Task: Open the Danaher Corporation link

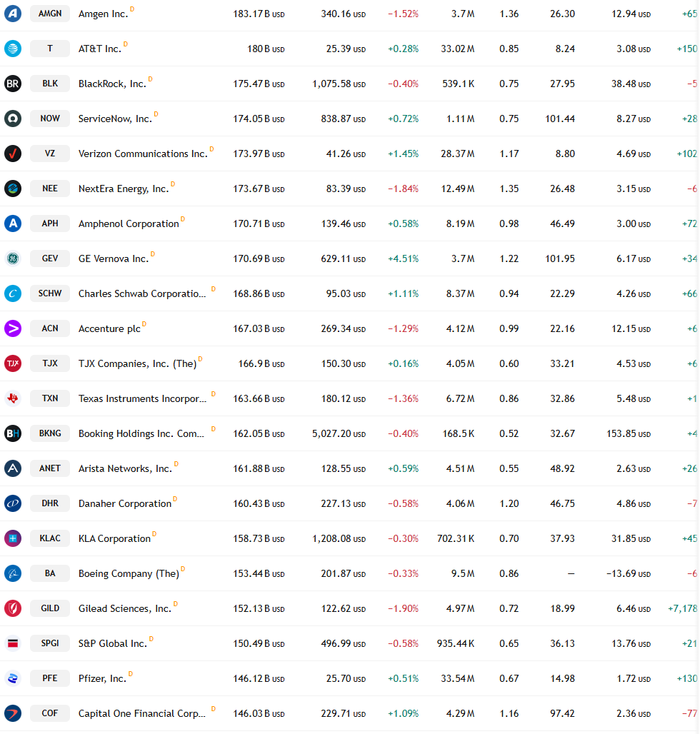Action: point(125,503)
